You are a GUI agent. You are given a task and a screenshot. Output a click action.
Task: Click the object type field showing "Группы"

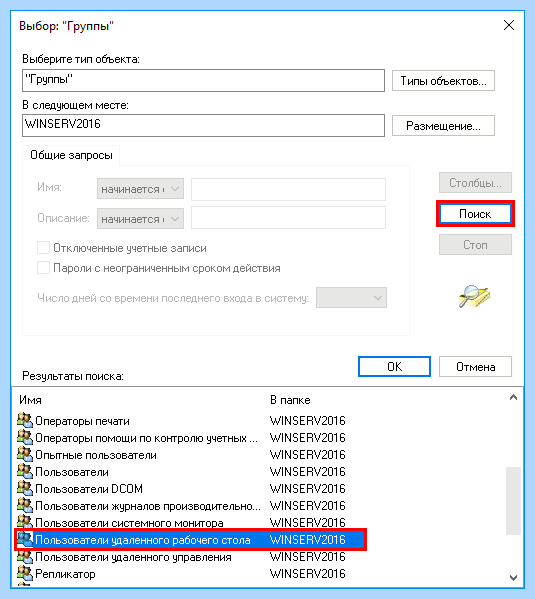click(203, 80)
